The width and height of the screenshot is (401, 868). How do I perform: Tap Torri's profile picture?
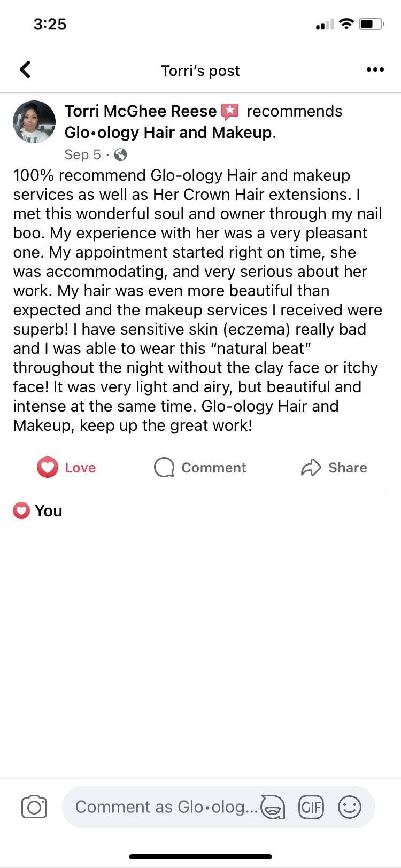[34, 122]
